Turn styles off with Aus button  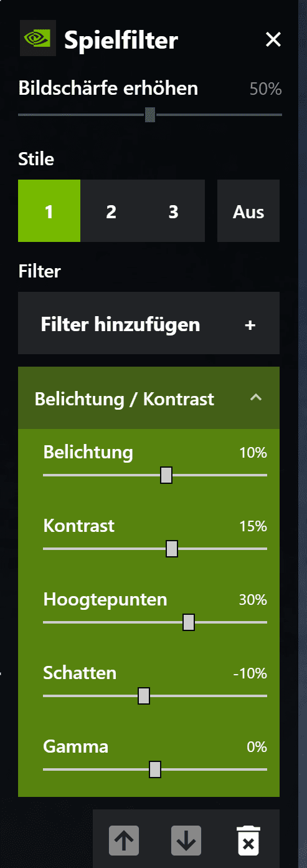[248, 211]
